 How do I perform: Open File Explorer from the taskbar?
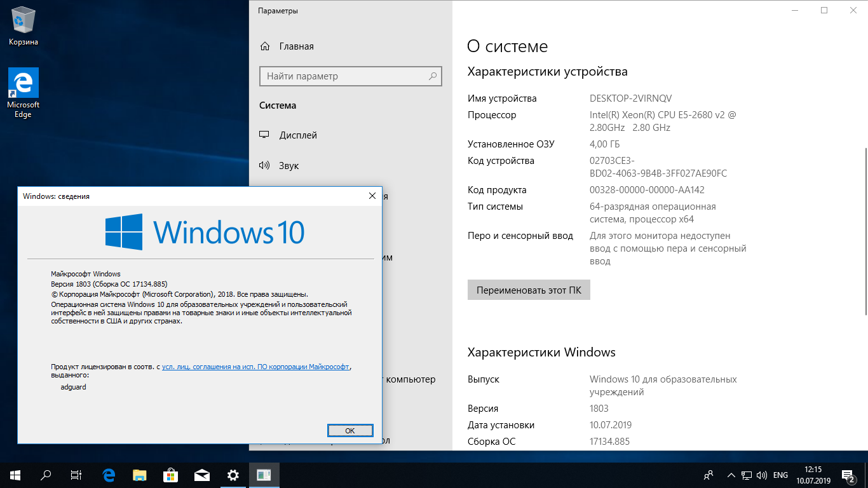point(140,475)
